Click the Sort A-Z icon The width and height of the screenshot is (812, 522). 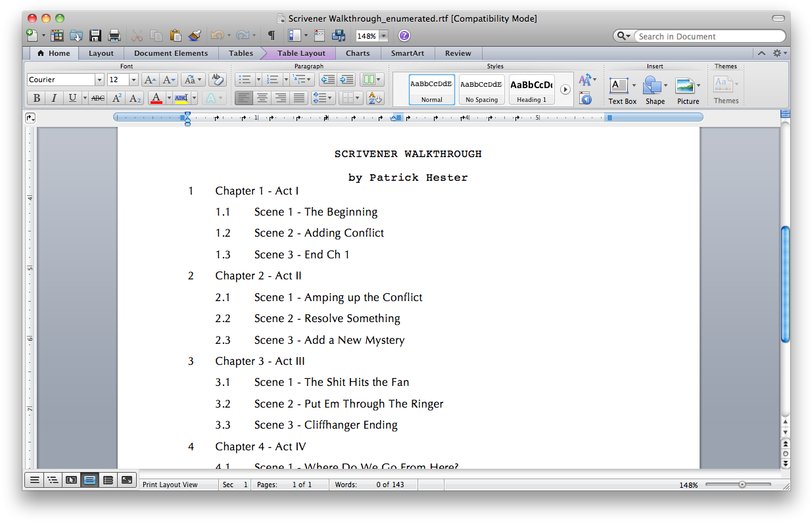click(375, 98)
